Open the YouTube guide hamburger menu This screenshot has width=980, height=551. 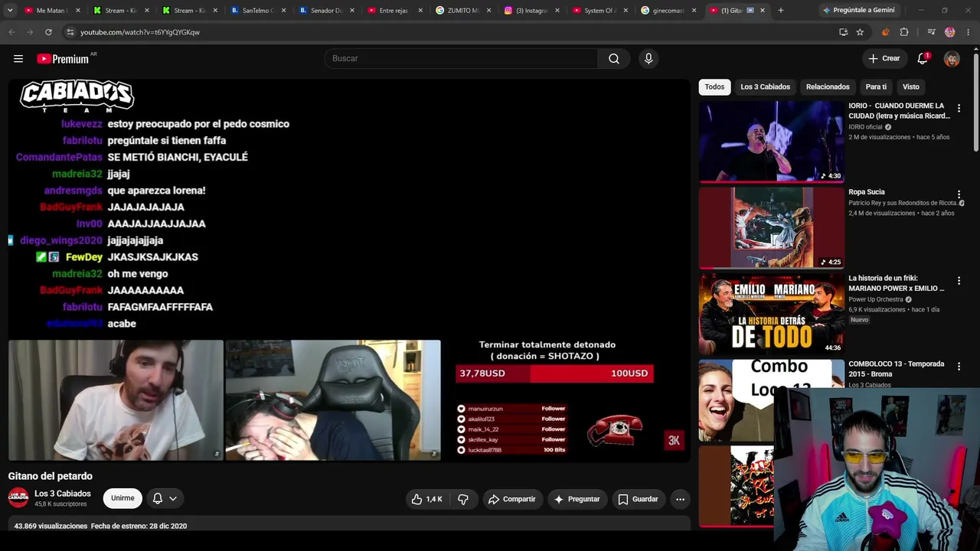pyautogui.click(x=18, y=59)
